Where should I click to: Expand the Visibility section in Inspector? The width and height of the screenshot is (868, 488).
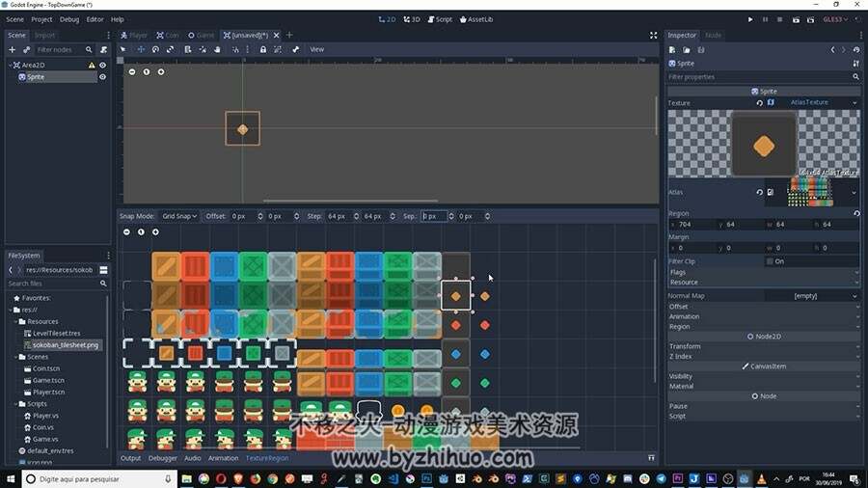[x=764, y=376]
